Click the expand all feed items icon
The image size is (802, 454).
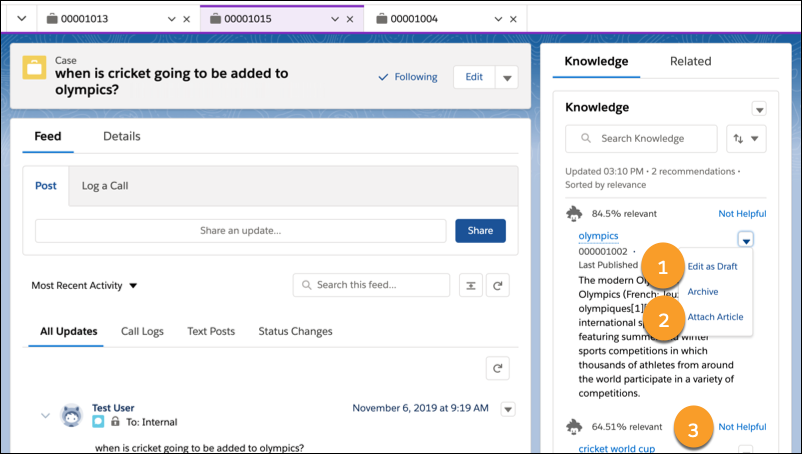(x=471, y=285)
